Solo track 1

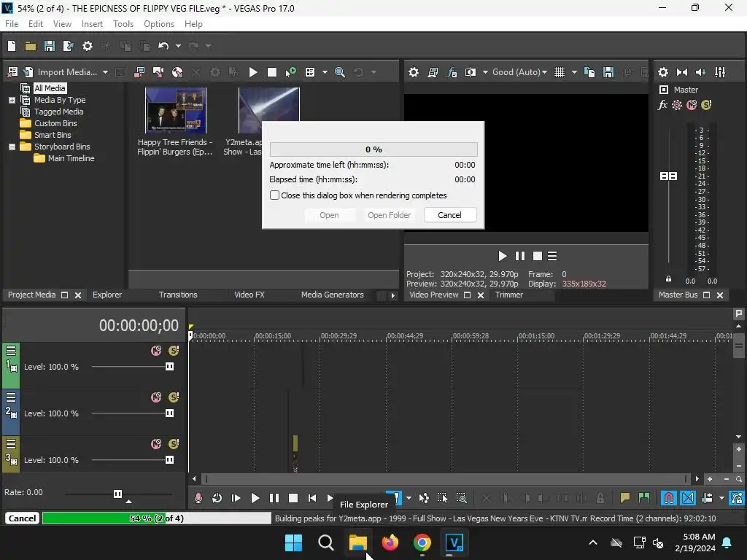[174, 351]
